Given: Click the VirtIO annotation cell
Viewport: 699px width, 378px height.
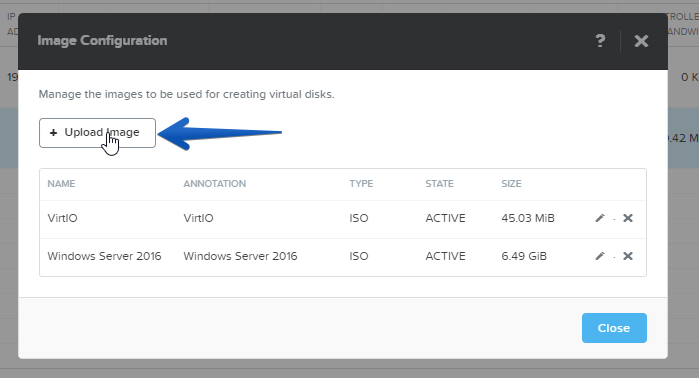Looking at the screenshot, I should [198, 218].
